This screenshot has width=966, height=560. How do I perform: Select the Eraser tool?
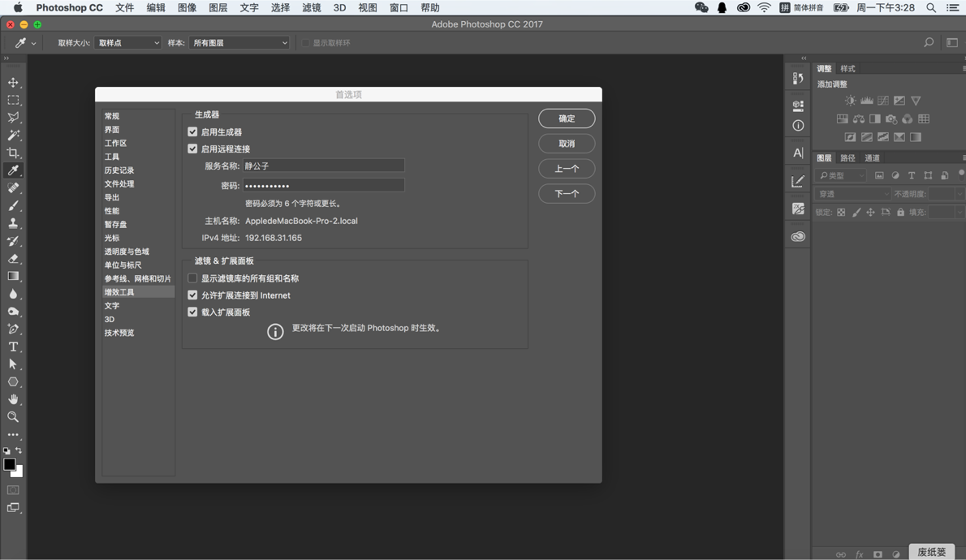pyautogui.click(x=13, y=259)
